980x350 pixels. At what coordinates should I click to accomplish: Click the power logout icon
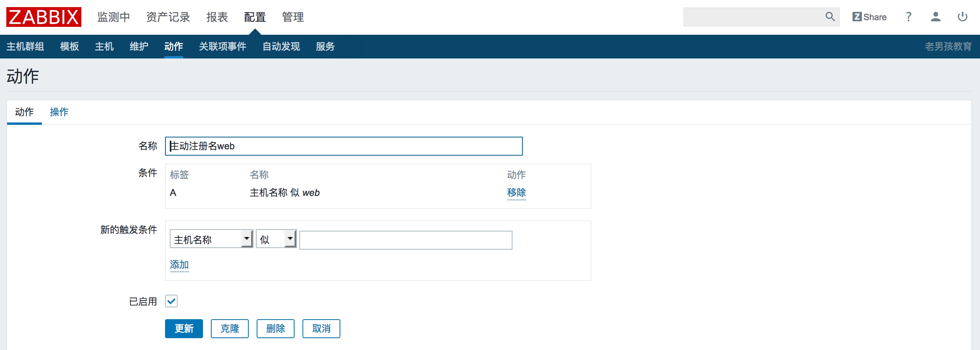[963, 17]
